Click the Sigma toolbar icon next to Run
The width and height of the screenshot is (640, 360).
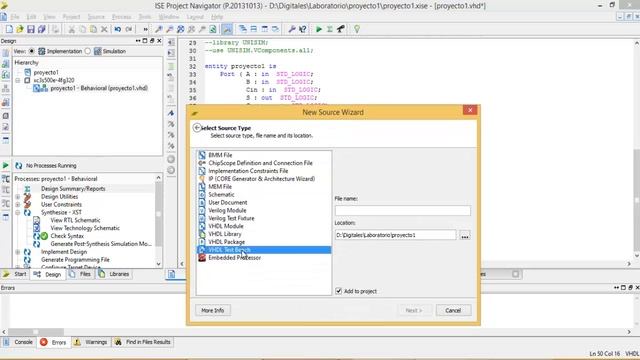tap(330, 29)
